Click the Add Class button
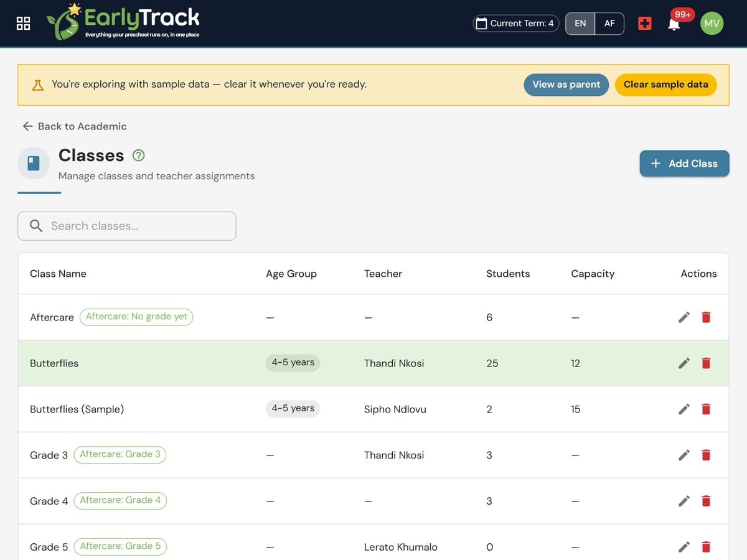 point(684,164)
